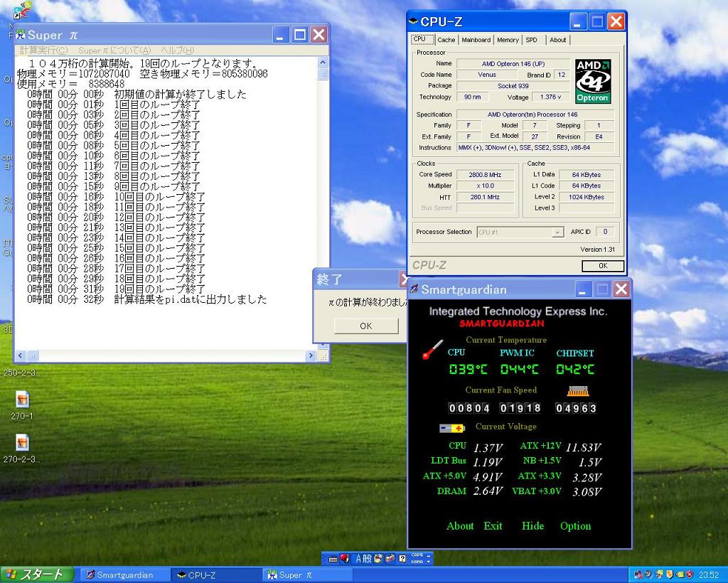This screenshot has height=583, width=728.
Task: Click the CPU Name field 'AMD Opteron 146 (UP)'
Action: 513,63
